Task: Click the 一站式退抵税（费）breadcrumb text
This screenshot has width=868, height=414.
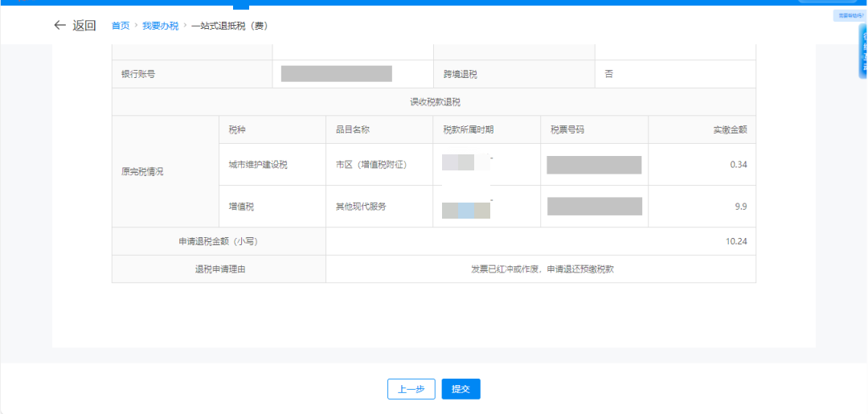Action: (x=230, y=26)
